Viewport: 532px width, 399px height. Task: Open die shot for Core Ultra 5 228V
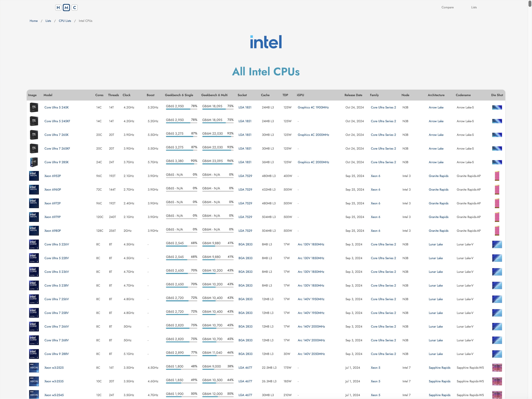click(x=497, y=258)
